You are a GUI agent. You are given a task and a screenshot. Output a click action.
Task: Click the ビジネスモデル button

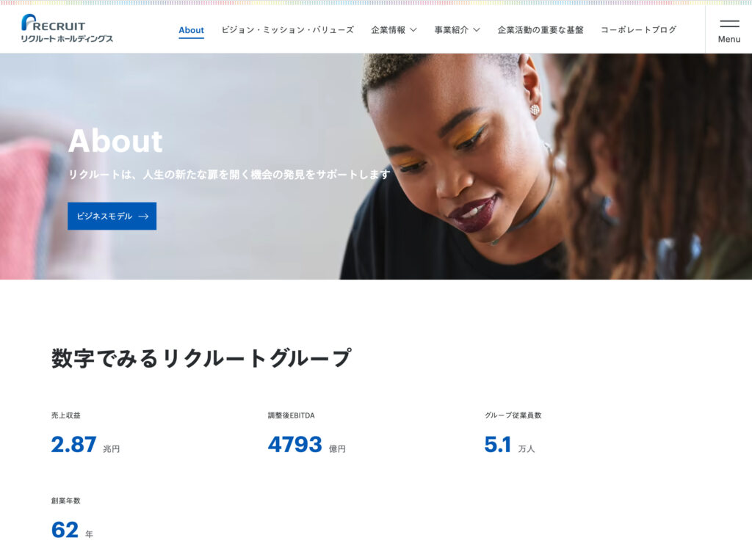112,217
